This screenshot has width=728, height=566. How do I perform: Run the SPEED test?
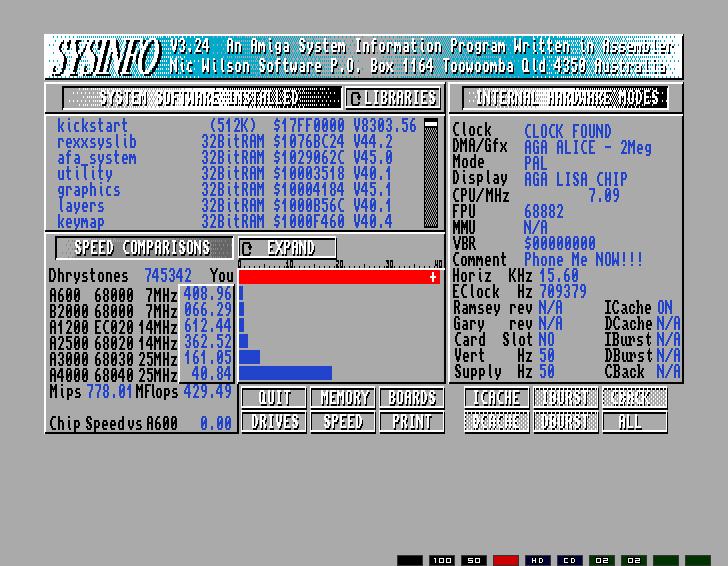343,422
